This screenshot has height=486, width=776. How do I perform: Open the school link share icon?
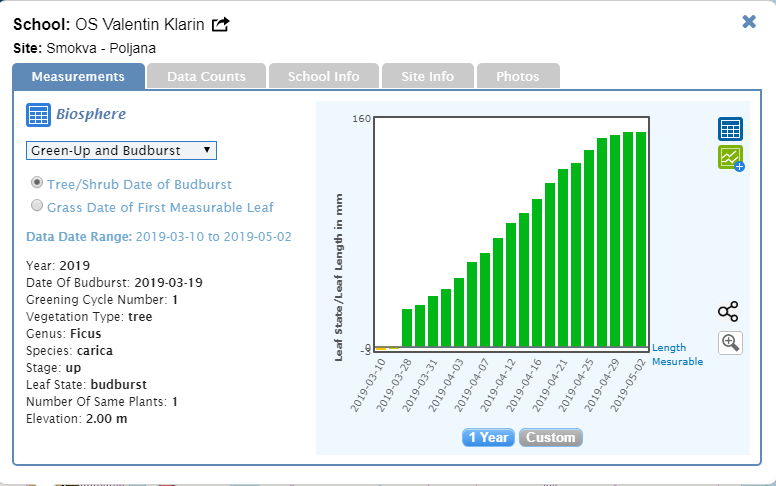pyautogui.click(x=220, y=24)
